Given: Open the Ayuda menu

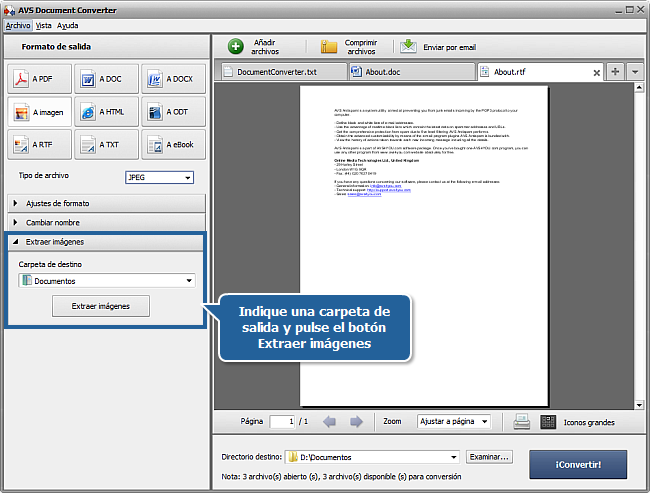Looking at the screenshot, I should [x=68, y=26].
